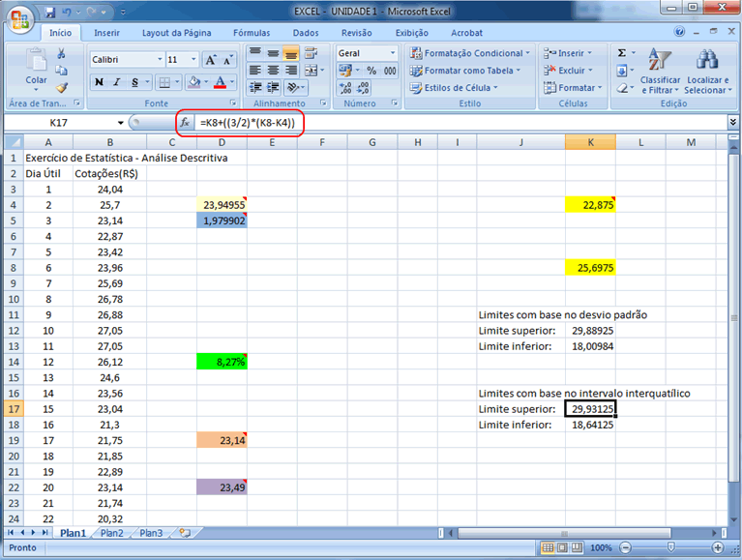Open Classificar e Filtrar tool
The image size is (742, 560).
point(661,72)
